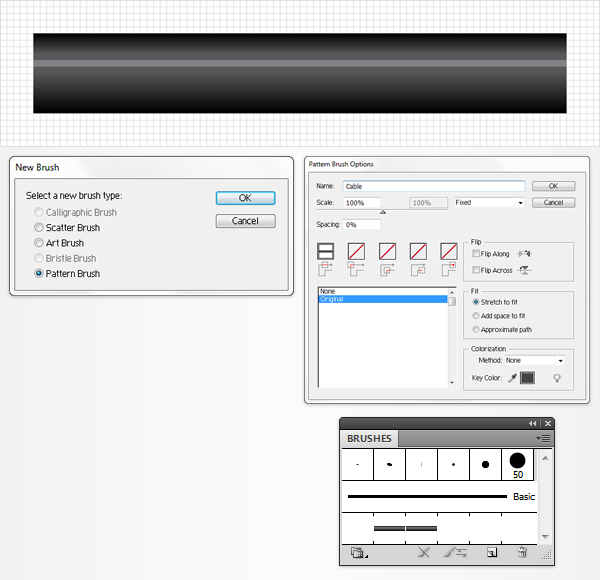Click the colorization tips lightbulb icon
This screenshot has height=580, width=600.
tap(557, 378)
